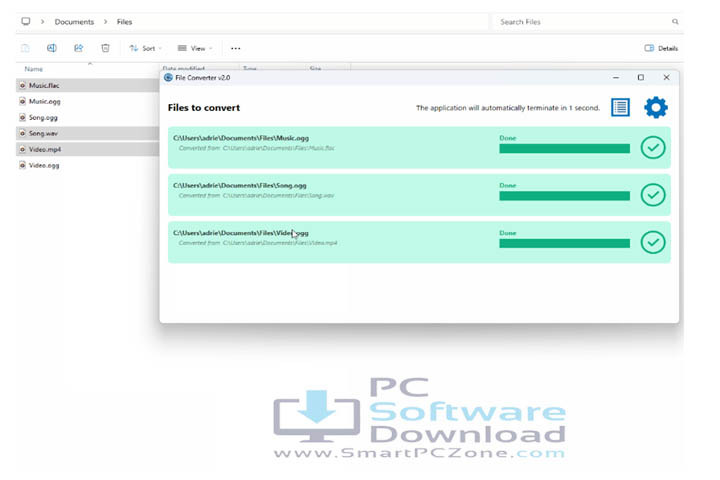Screen dimensions: 720x480
Task: Click progress bar for Music.ogg conversion
Action: 564,148
